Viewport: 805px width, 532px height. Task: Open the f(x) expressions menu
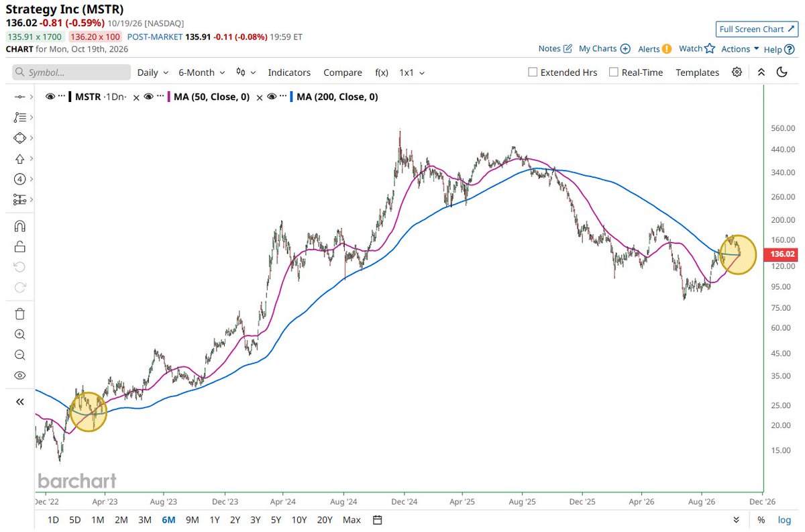click(382, 72)
